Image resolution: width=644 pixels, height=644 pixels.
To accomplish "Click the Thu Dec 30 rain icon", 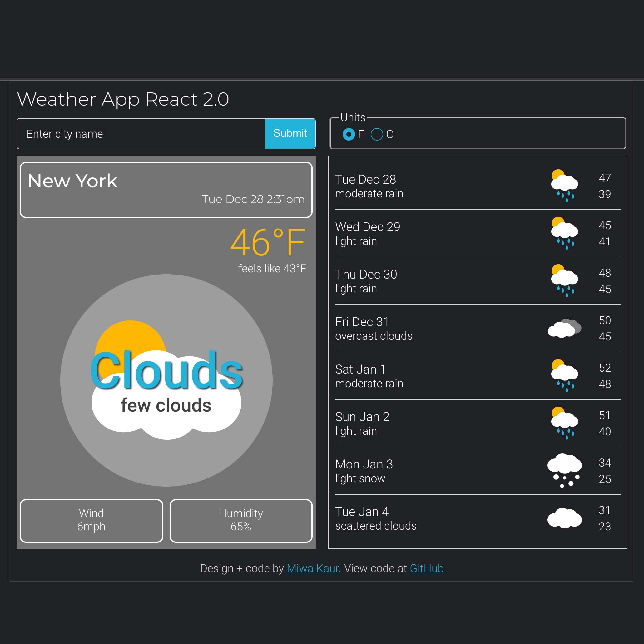I will click(x=564, y=281).
